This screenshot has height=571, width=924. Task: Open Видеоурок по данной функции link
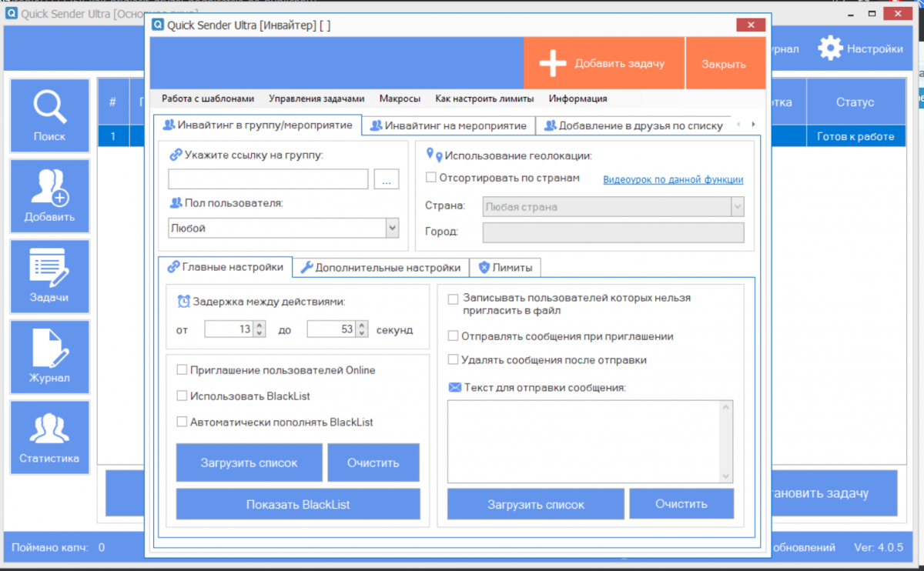[673, 179]
